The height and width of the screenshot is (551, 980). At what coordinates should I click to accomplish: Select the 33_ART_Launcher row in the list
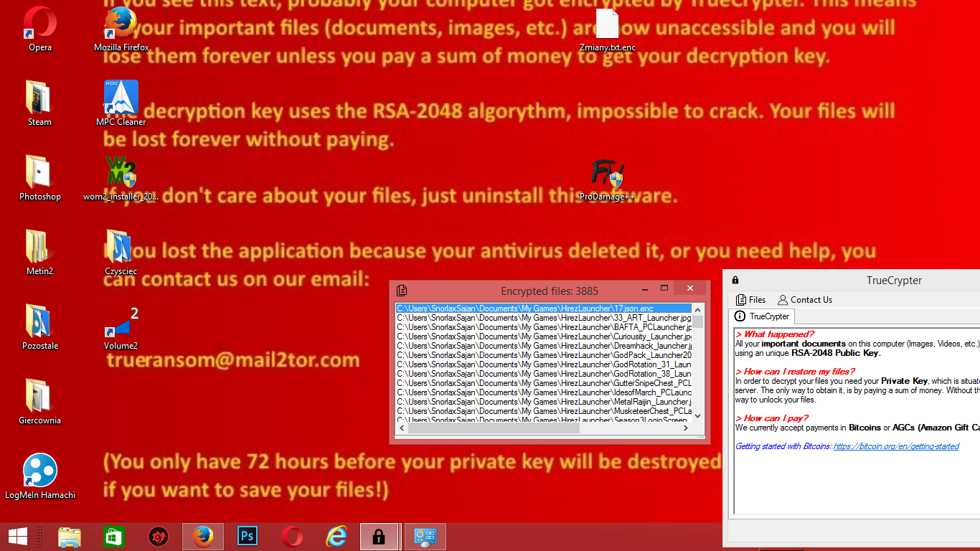click(544, 318)
